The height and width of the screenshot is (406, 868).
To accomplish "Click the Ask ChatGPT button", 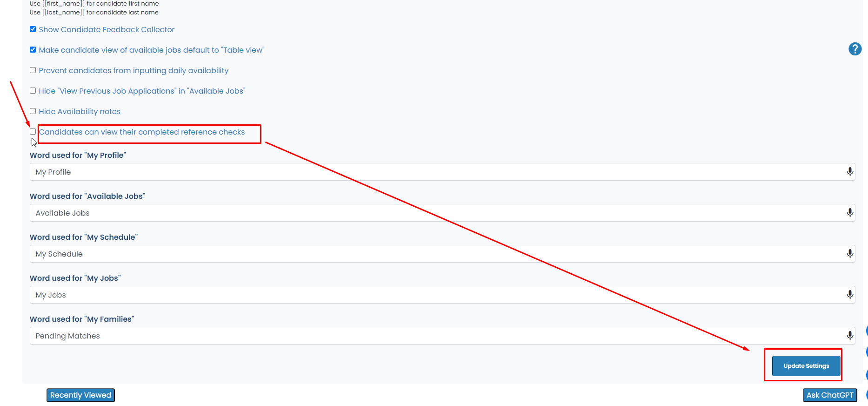I will 830,395.
